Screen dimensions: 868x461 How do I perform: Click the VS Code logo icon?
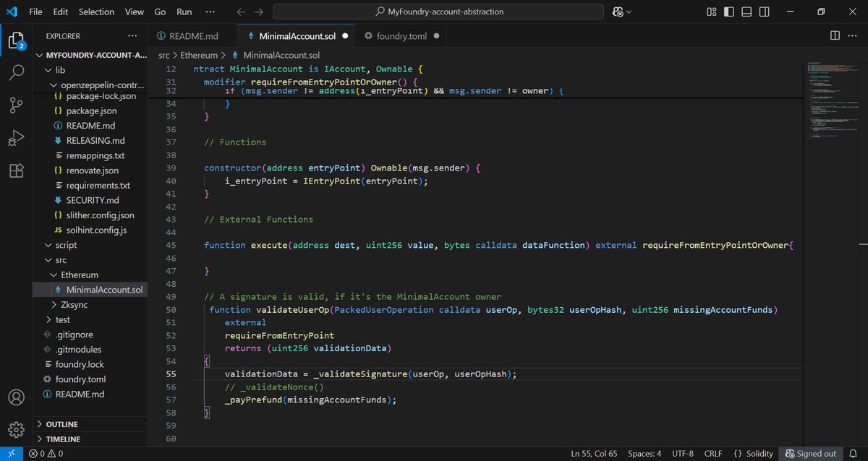[12, 12]
